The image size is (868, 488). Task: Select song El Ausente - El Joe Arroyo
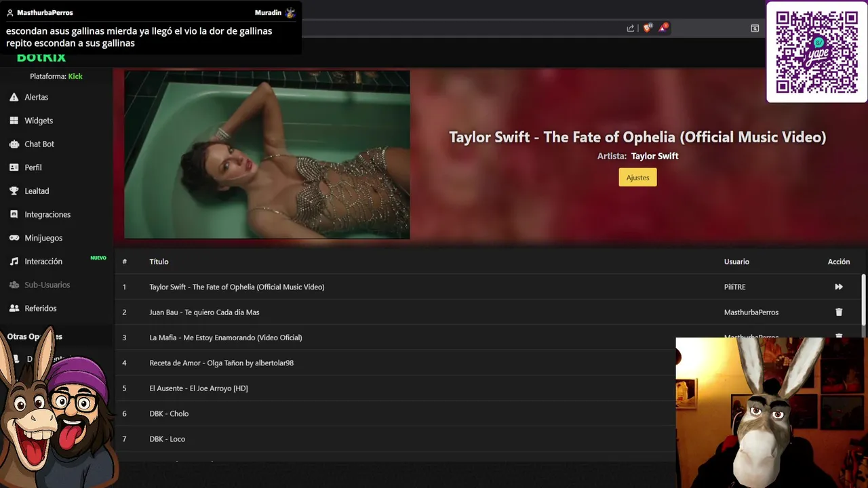[x=199, y=388]
